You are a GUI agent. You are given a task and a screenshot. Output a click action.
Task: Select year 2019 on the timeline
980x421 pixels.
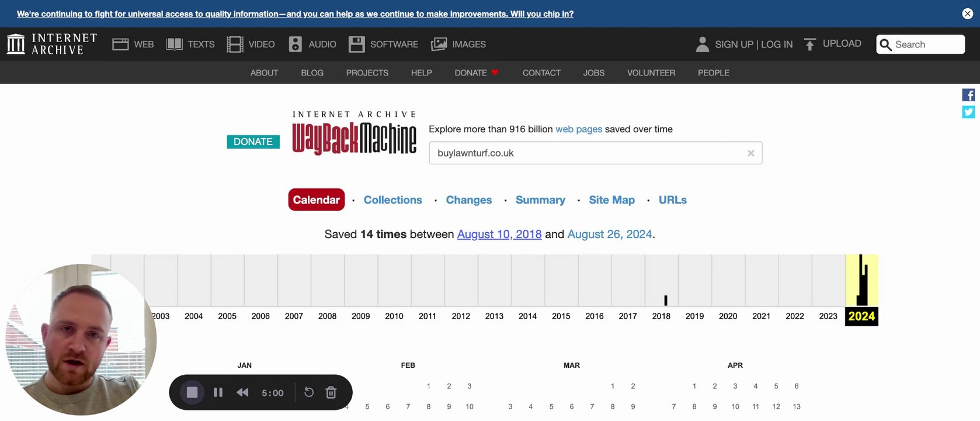(694, 316)
